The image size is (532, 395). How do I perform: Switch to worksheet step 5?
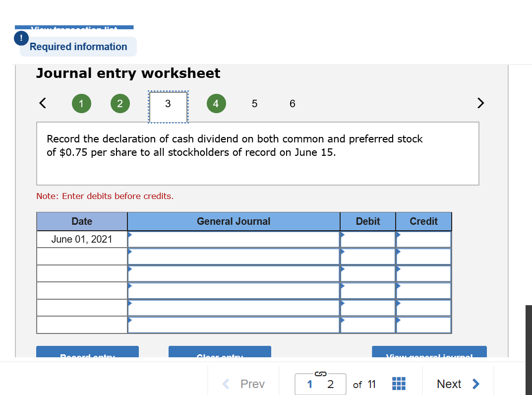pos(254,103)
